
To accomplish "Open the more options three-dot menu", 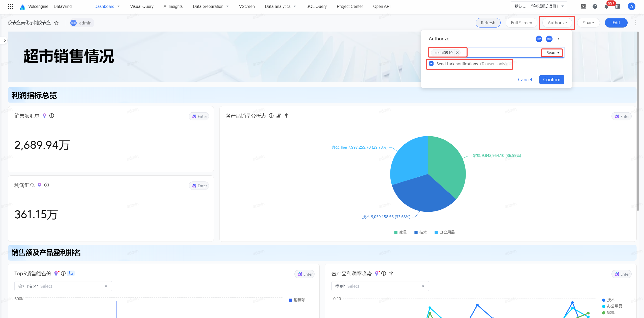I will coord(636,23).
